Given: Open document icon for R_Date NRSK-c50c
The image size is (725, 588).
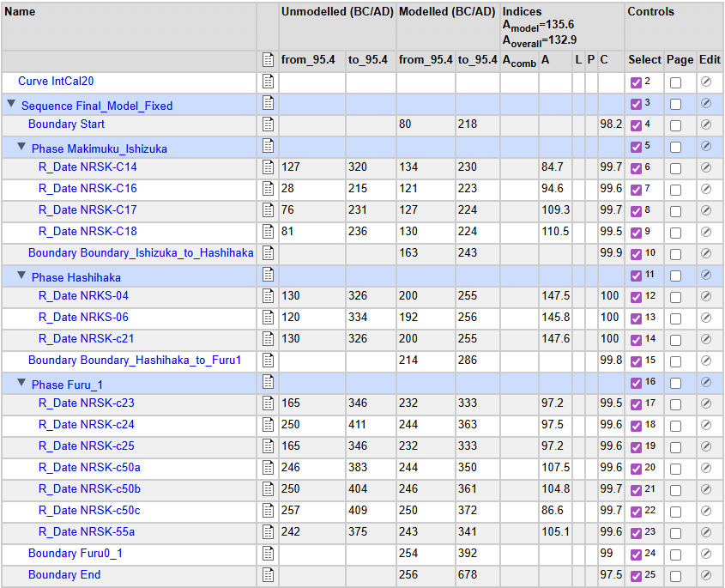Looking at the screenshot, I should tap(268, 511).
